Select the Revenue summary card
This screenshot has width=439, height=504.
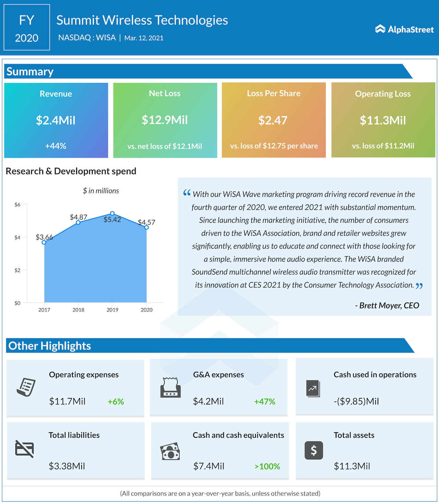pos(56,120)
